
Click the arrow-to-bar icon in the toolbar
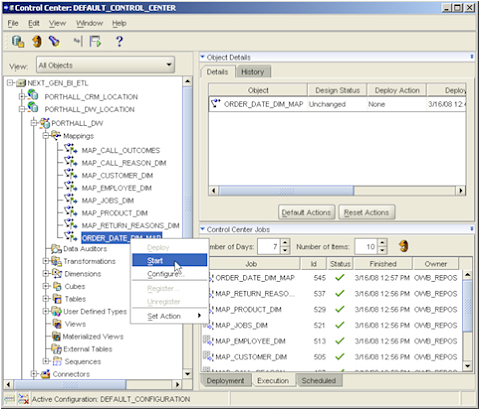[x=78, y=41]
